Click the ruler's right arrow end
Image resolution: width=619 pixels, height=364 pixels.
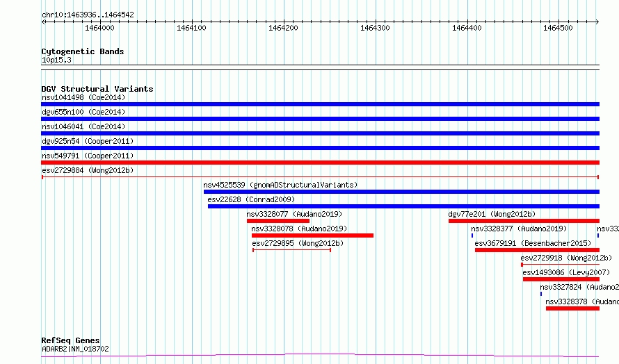(x=597, y=22)
